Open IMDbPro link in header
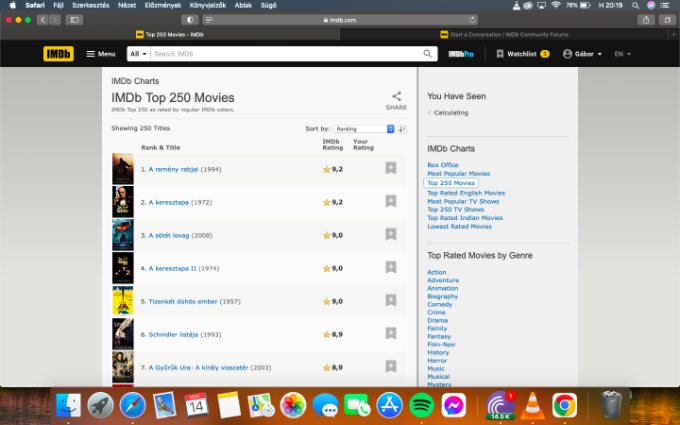Image resolution: width=680 pixels, height=425 pixels. pyautogui.click(x=461, y=54)
